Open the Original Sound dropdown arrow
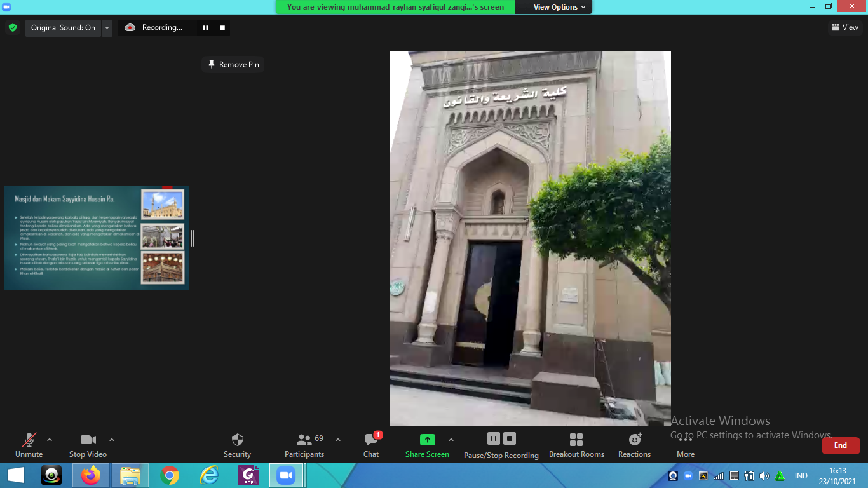This screenshot has width=868, height=488. [x=107, y=28]
